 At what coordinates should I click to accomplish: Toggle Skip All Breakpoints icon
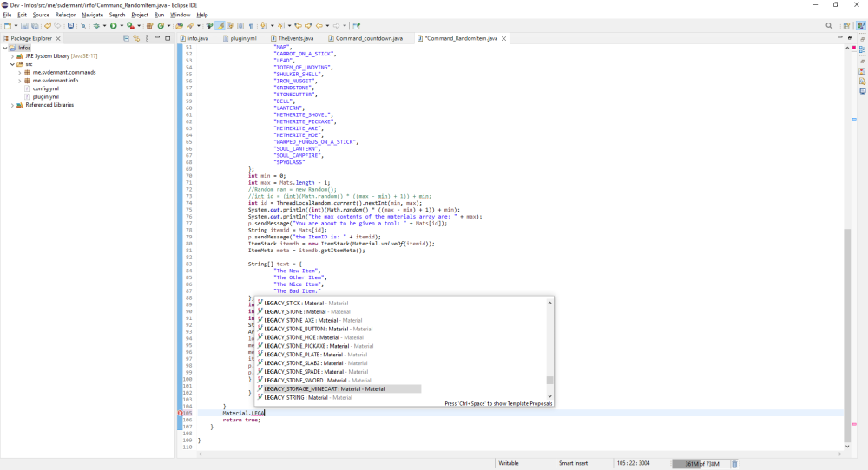tap(83, 26)
